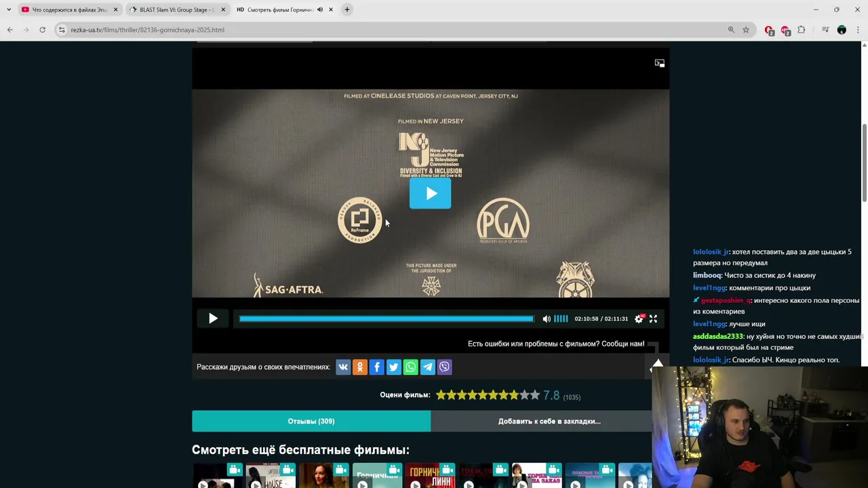
Task: Rate the film with the tenth star
Action: [535, 395]
